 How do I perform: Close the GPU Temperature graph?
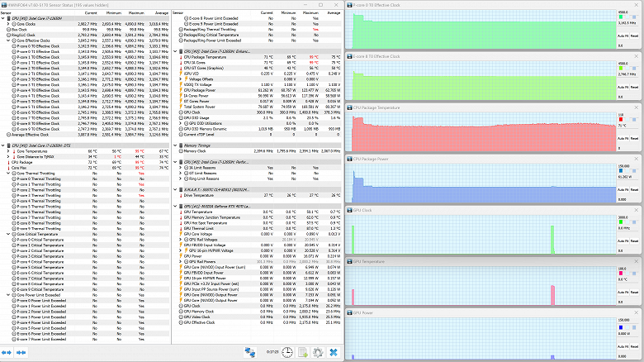click(637, 261)
